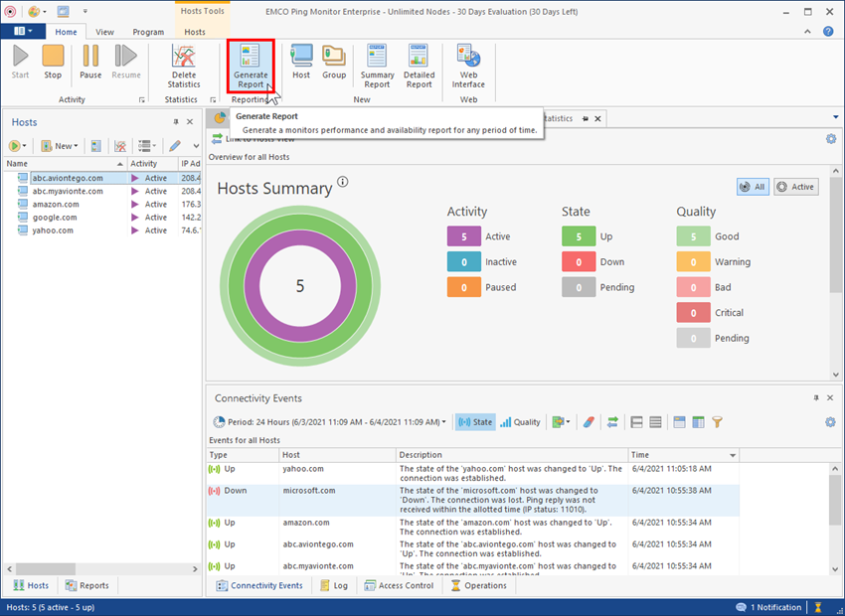This screenshot has width=845, height=616.
Task: Create a new Detailed Report
Action: tap(419, 66)
